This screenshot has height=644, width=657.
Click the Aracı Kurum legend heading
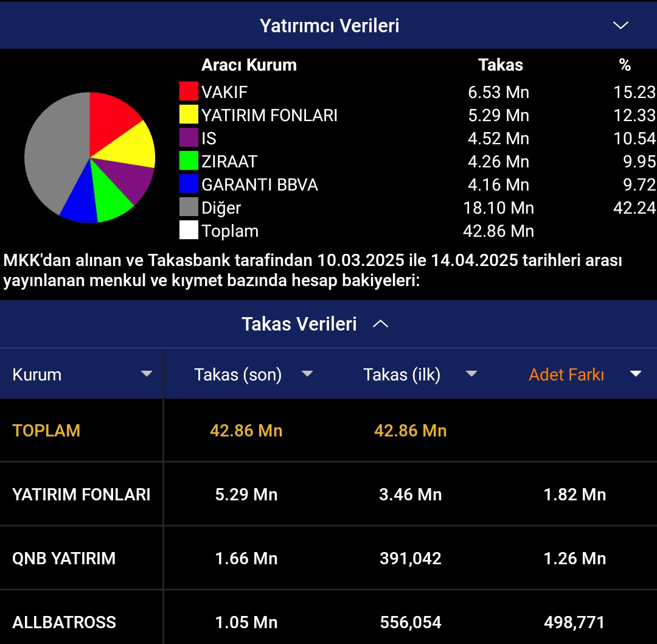pos(249,65)
